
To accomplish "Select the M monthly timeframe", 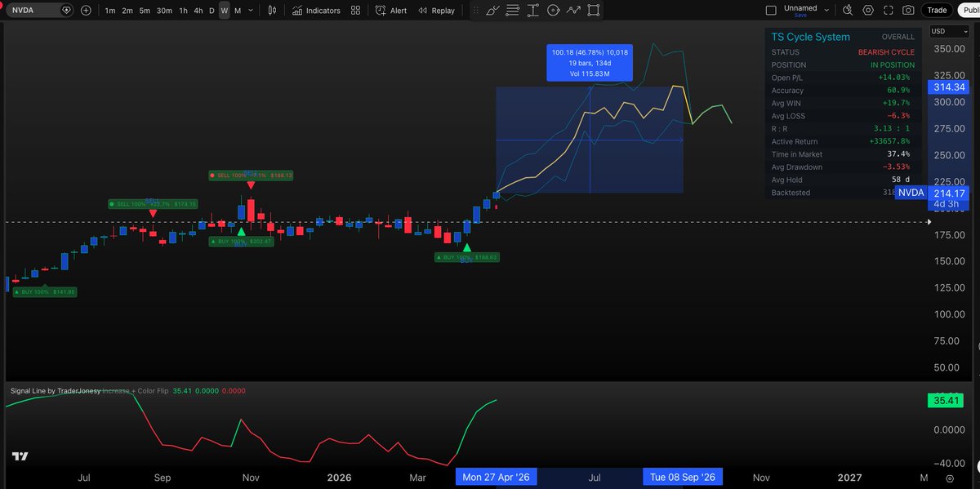I will coord(237,11).
